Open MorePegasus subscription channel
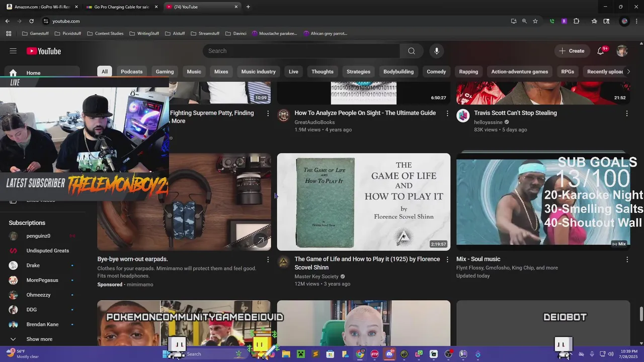The width and height of the screenshot is (644, 362). pos(42,280)
